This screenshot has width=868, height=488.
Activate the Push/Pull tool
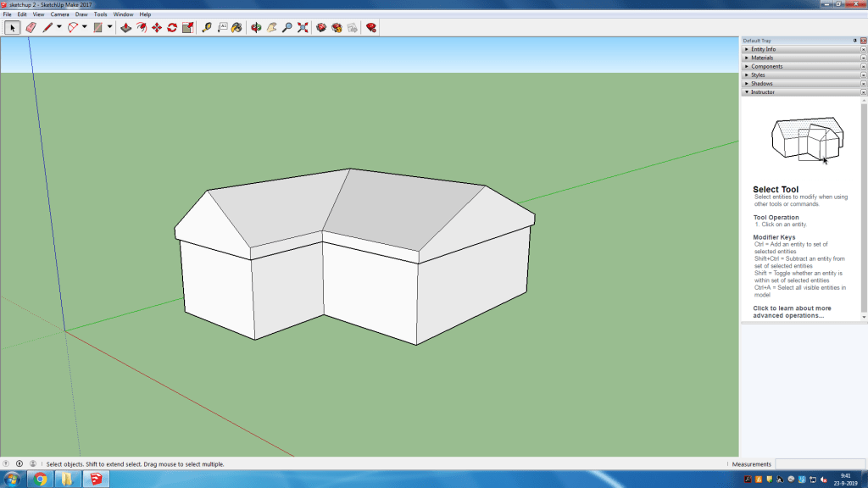tap(125, 28)
